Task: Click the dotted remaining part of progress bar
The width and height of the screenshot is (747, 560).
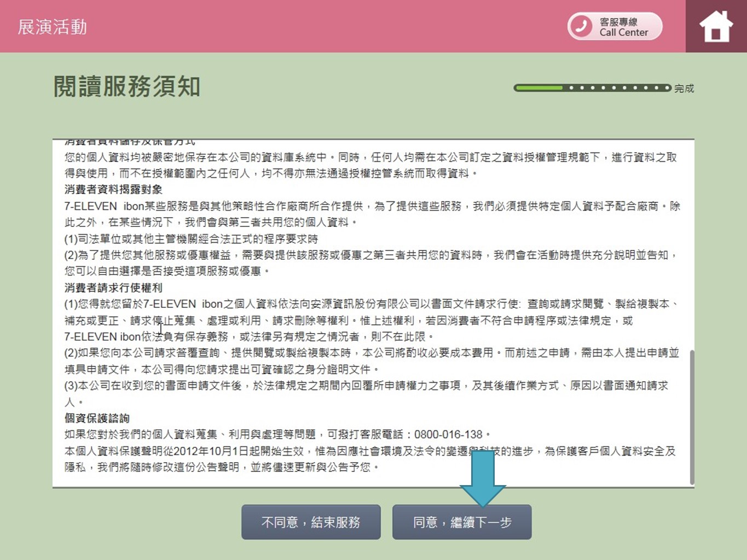Action: pos(617,87)
